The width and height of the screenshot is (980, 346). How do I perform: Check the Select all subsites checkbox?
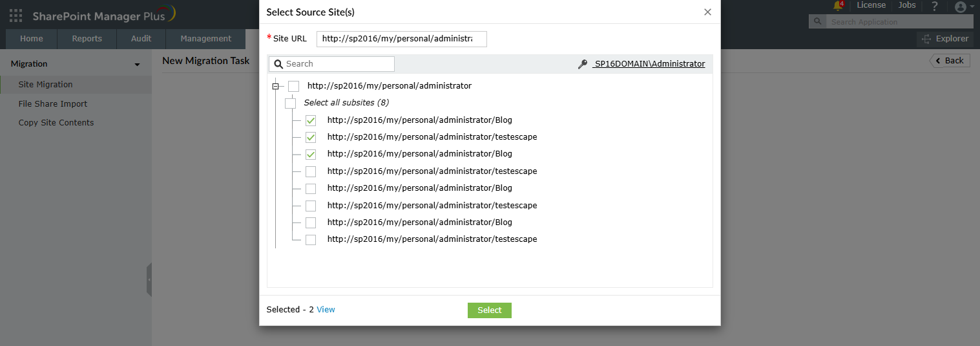point(291,103)
